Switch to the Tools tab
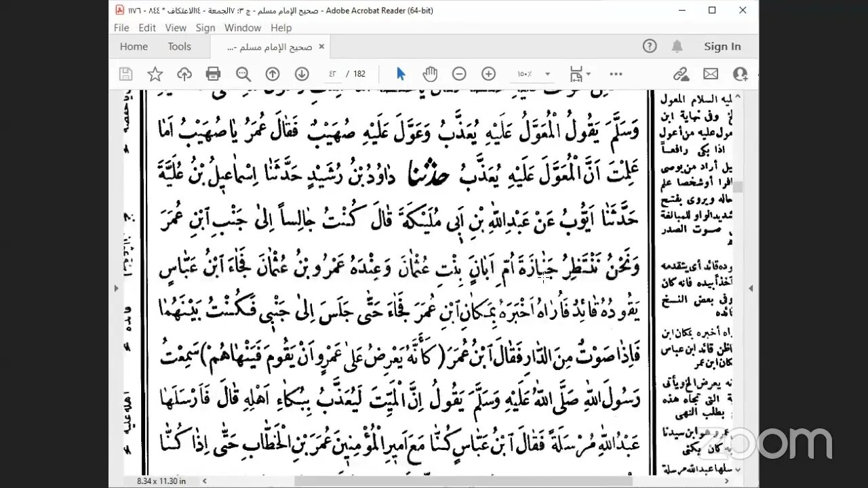 coord(180,46)
